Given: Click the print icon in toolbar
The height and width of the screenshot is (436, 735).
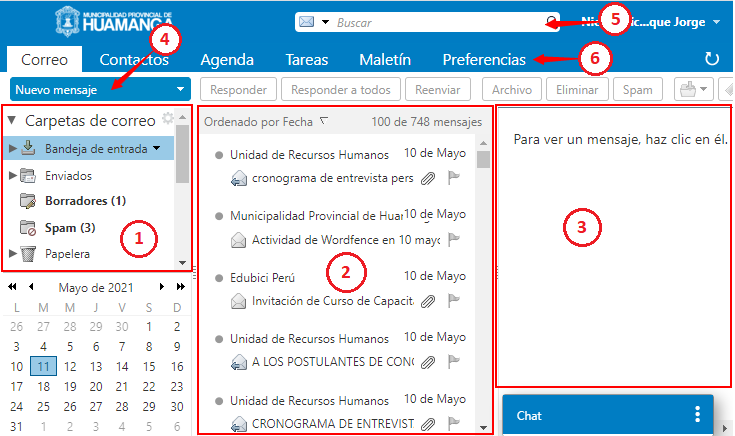Looking at the screenshot, I should (x=687, y=89).
